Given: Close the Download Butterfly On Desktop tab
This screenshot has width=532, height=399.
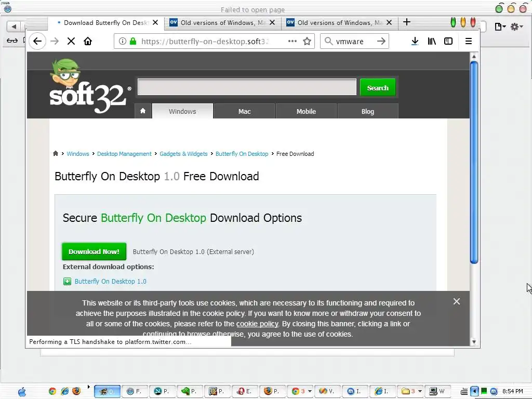Looking at the screenshot, I should click(155, 22).
